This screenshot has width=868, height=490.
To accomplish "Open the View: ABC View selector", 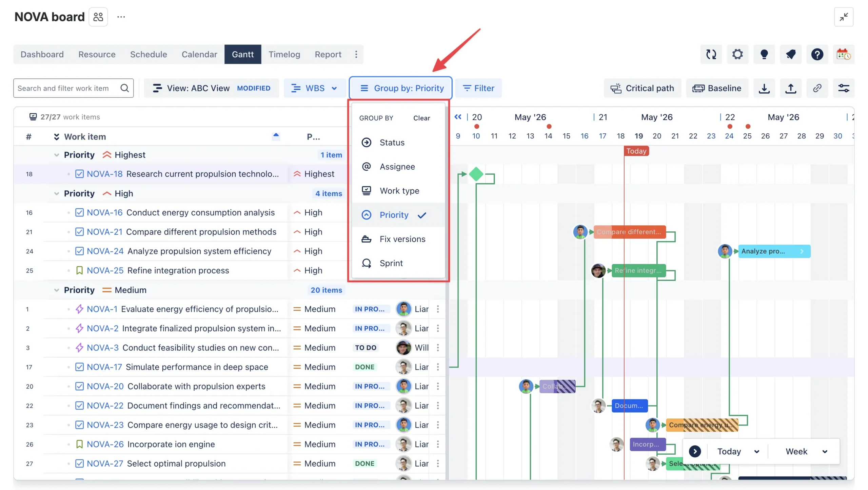I will click(x=211, y=88).
